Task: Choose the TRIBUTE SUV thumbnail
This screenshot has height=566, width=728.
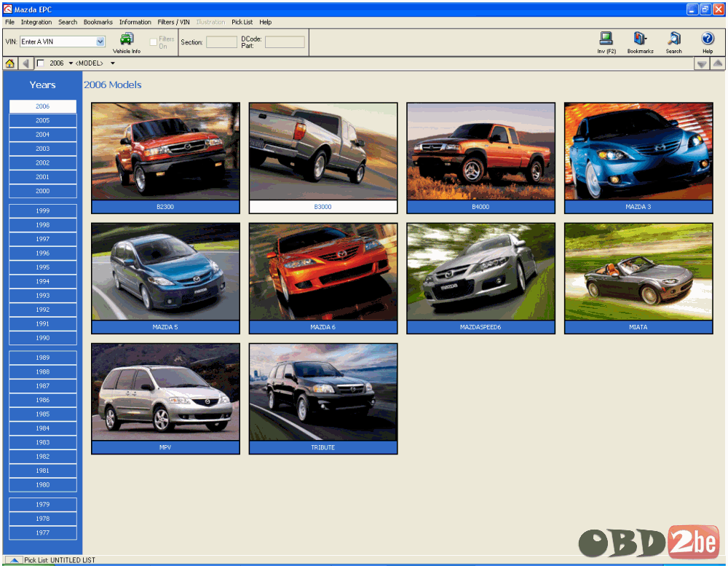Action: tap(323, 392)
